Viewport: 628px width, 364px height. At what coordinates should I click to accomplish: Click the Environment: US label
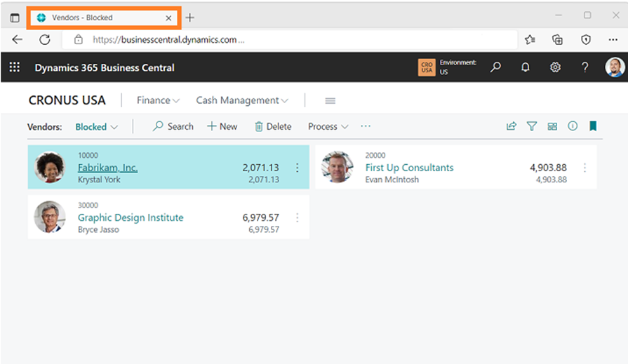tap(457, 67)
